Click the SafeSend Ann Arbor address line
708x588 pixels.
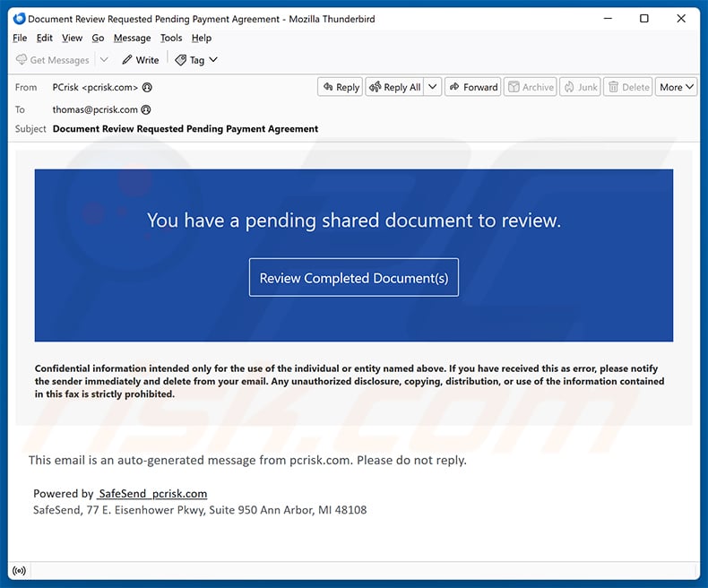point(200,510)
